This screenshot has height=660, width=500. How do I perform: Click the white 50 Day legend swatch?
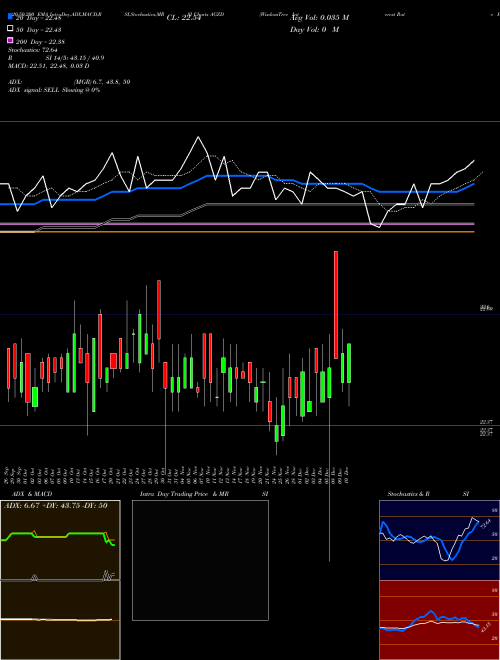tap(10, 29)
